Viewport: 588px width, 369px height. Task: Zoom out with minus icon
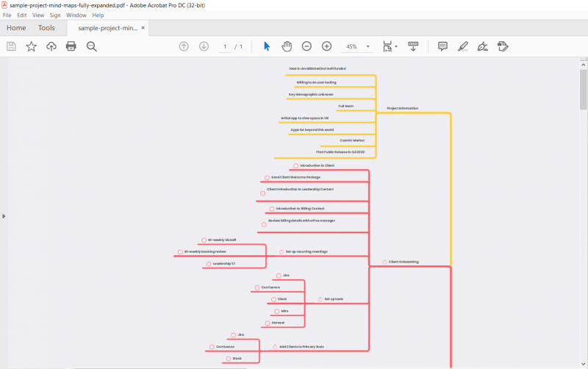[x=306, y=46]
